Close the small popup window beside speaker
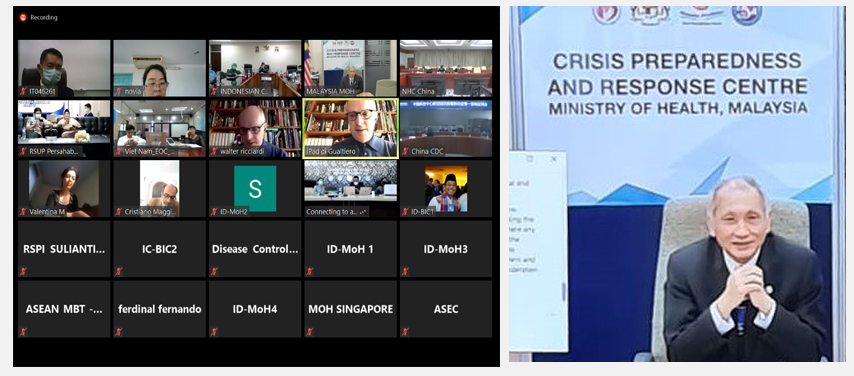Image resolution: width=854 pixels, height=376 pixels. 554,159
